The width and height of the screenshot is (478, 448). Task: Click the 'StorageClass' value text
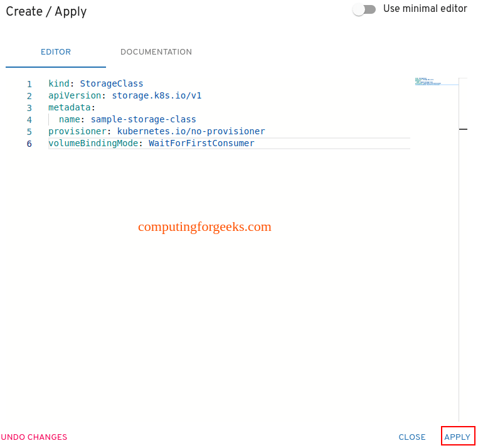(x=112, y=83)
